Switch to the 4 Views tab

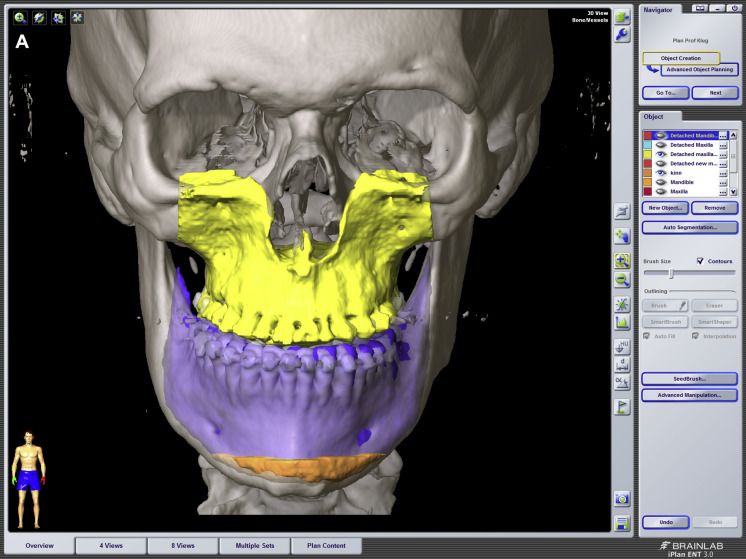(111, 546)
